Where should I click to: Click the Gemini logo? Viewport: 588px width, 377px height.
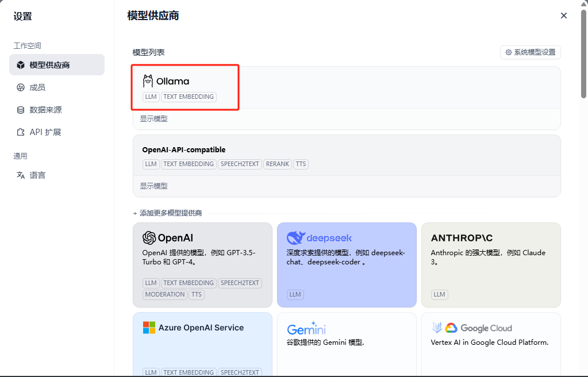[306, 329]
